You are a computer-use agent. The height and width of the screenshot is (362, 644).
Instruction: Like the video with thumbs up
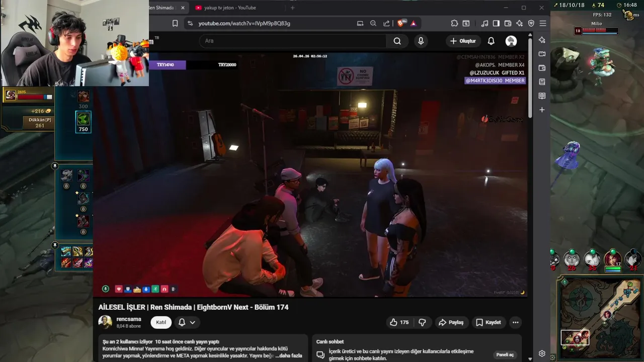399,322
